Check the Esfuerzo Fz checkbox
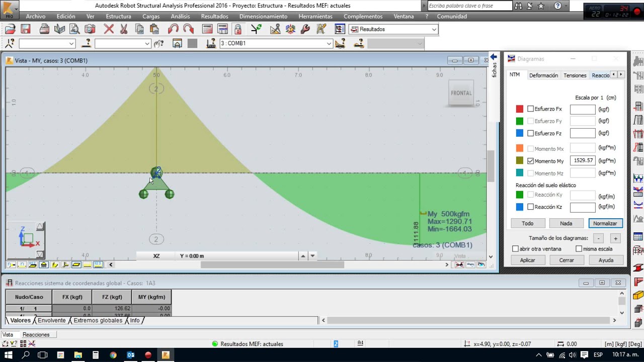This screenshot has width=644, height=362. pyautogui.click(x=530, y=133)
